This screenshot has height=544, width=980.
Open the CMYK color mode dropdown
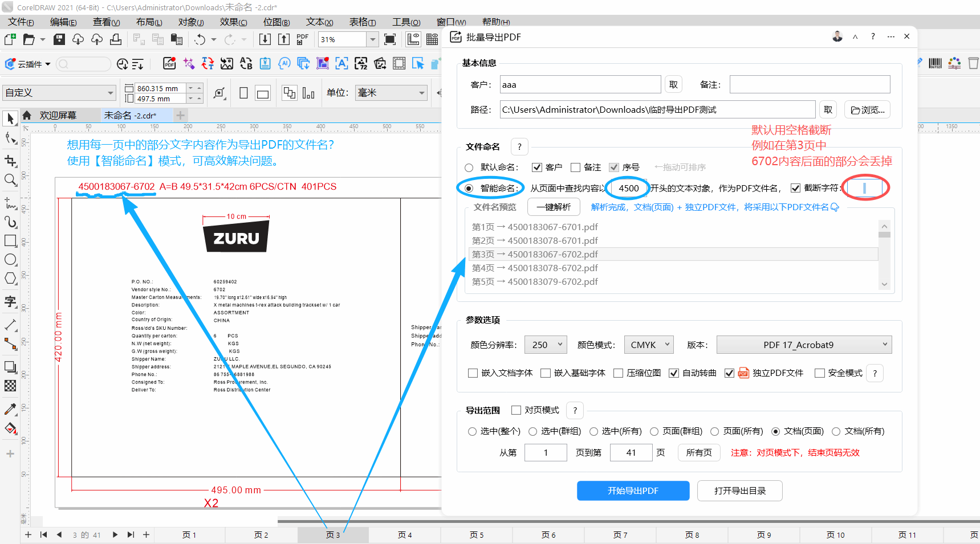(x=649, y=345)
